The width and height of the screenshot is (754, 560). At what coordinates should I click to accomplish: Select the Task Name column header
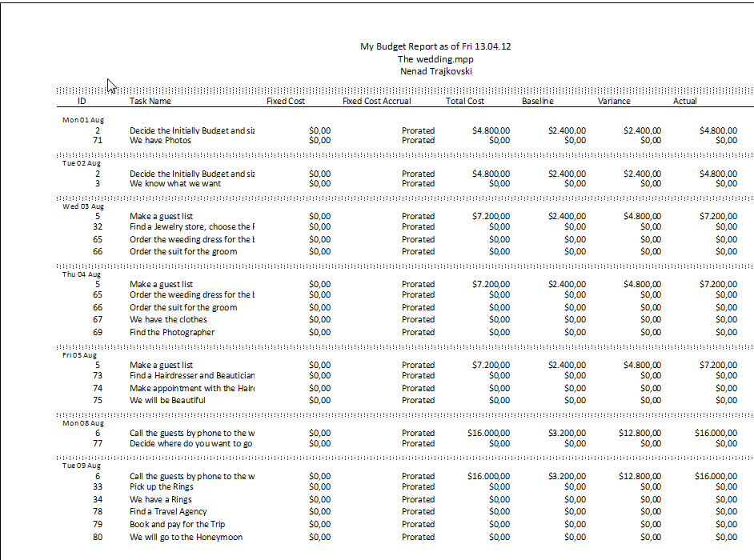point(150,101)
